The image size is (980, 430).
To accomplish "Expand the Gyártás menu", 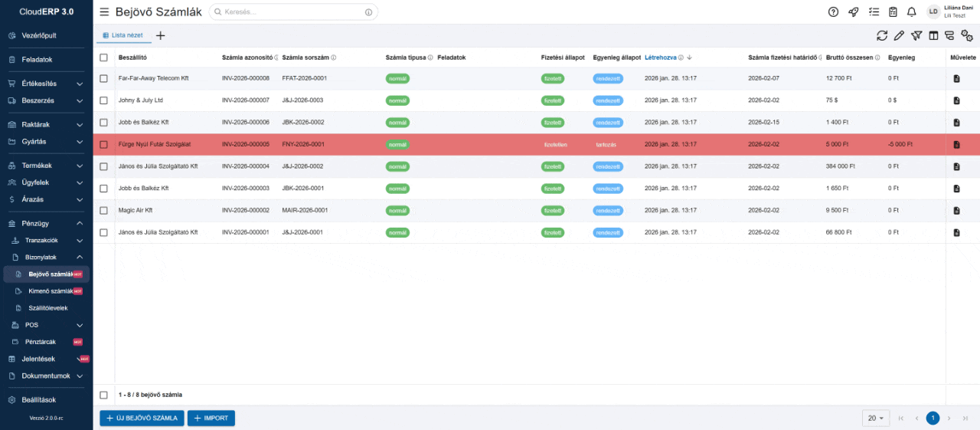I will pos(46,141).
